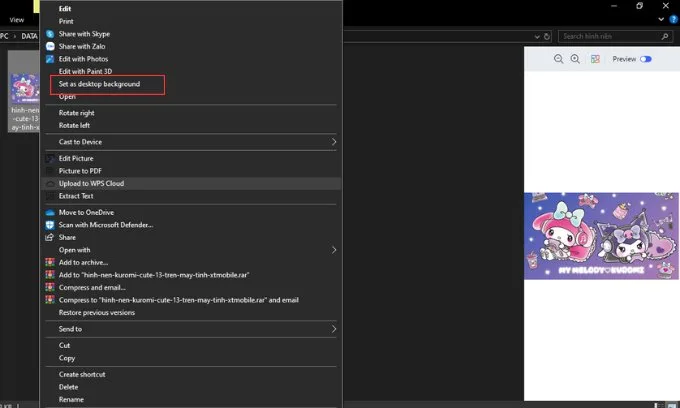
Task: Choose Add to hinh-nen-kuromi .rar archive
Action: click(154, 275)
